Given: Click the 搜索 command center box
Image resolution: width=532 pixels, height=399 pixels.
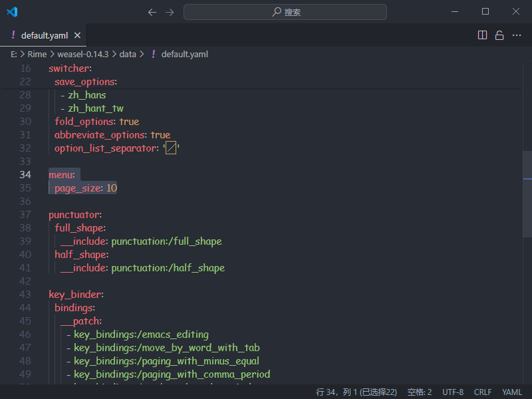Looking at the screenshot, I should [x=285, y=12].
